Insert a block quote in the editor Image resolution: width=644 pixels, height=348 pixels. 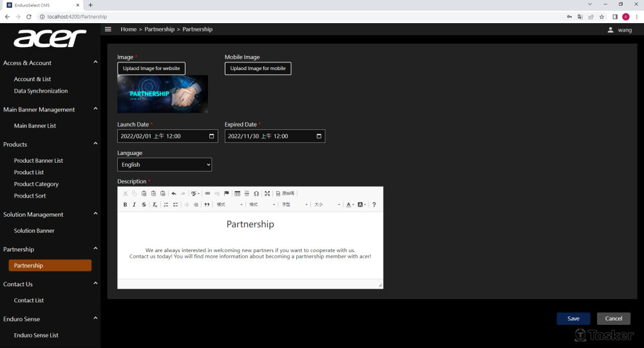click(207, 205)
